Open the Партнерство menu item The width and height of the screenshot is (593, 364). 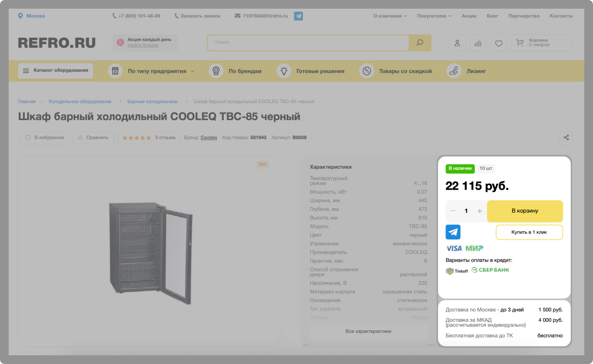[524, 16]
